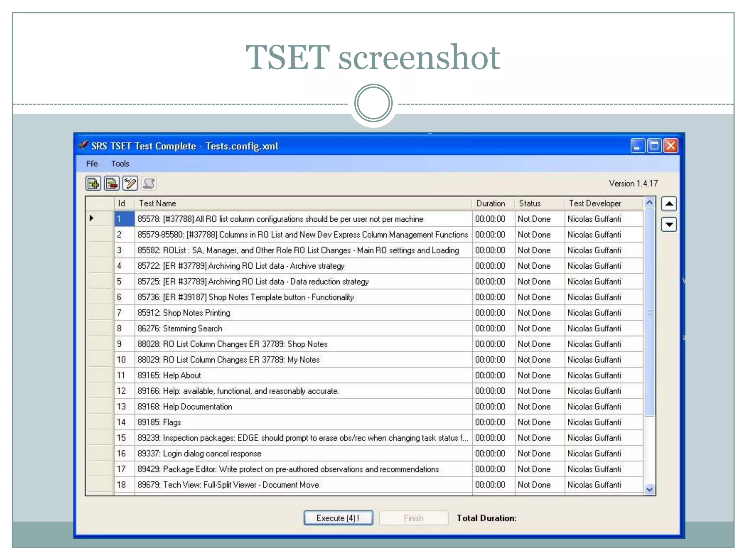This screenshot has width=747, height=560.
Task: Close the TSET Test Complete window
Action: [671, 146]
